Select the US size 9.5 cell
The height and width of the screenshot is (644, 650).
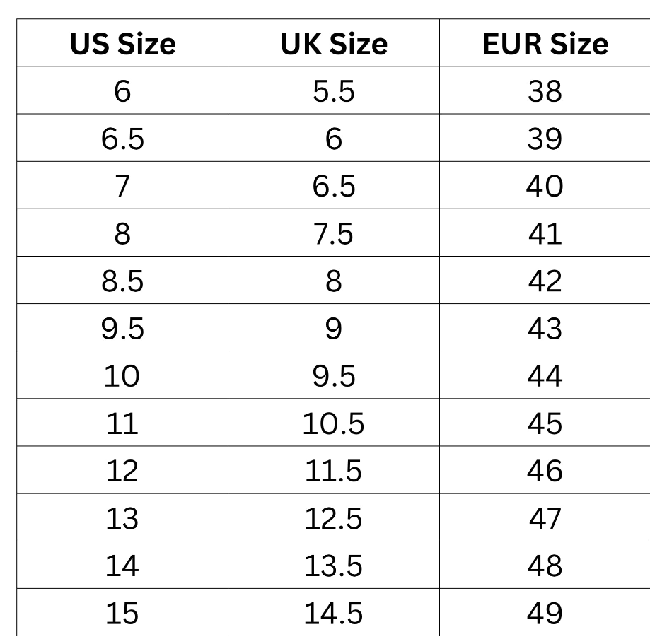pos(122,328)
